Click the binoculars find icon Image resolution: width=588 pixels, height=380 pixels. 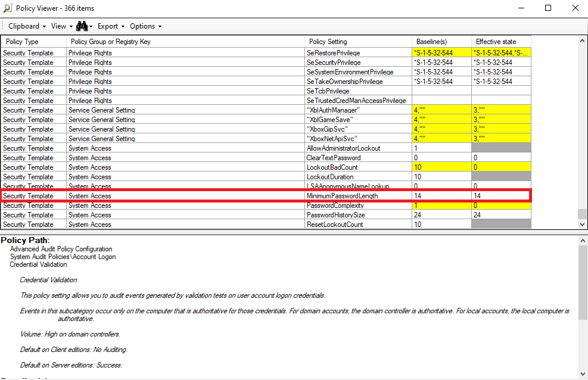(x=82, y=26)
